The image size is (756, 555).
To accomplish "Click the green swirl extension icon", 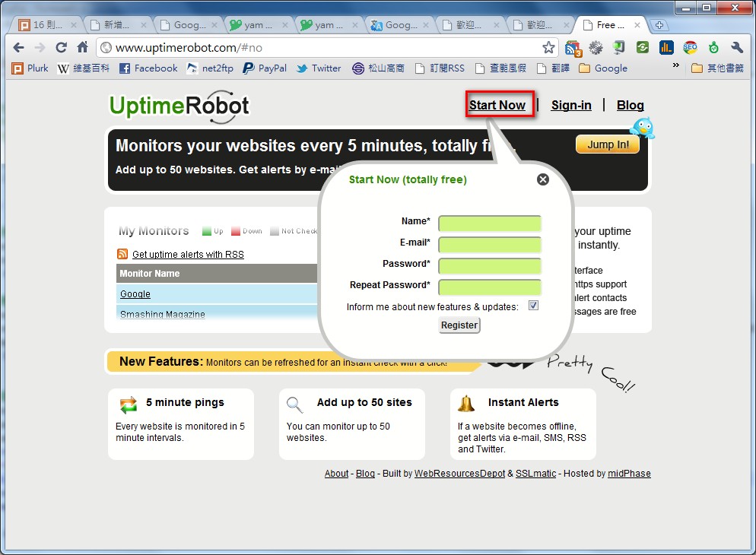I will pyautogui.click(x=643, y=47).
